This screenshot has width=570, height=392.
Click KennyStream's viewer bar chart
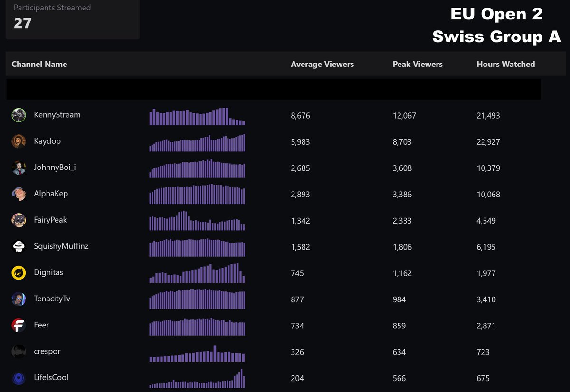tap(197, 116)
